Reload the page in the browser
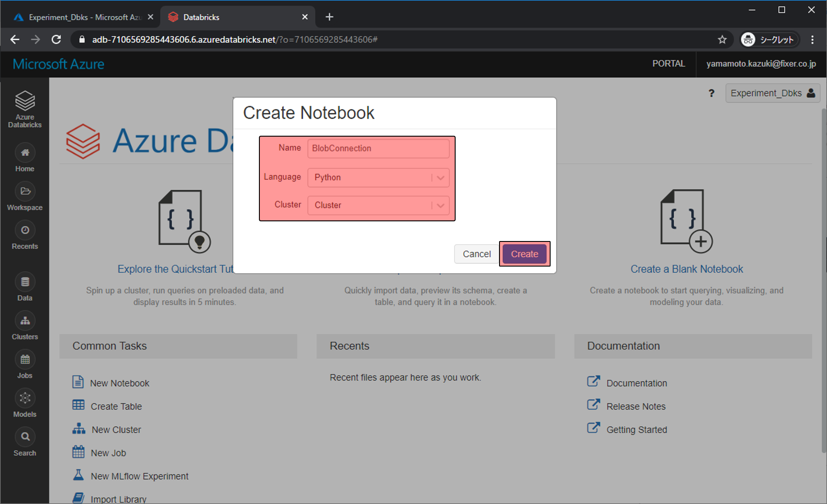This screenshot has width=827, height=504. [56, 40]
